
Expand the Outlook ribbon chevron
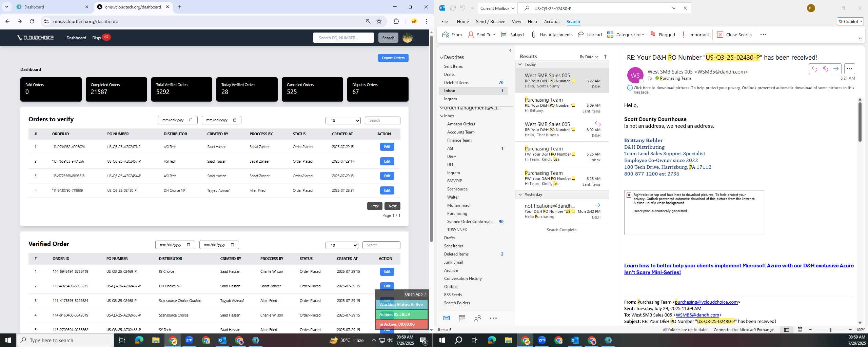click(860, 38)
